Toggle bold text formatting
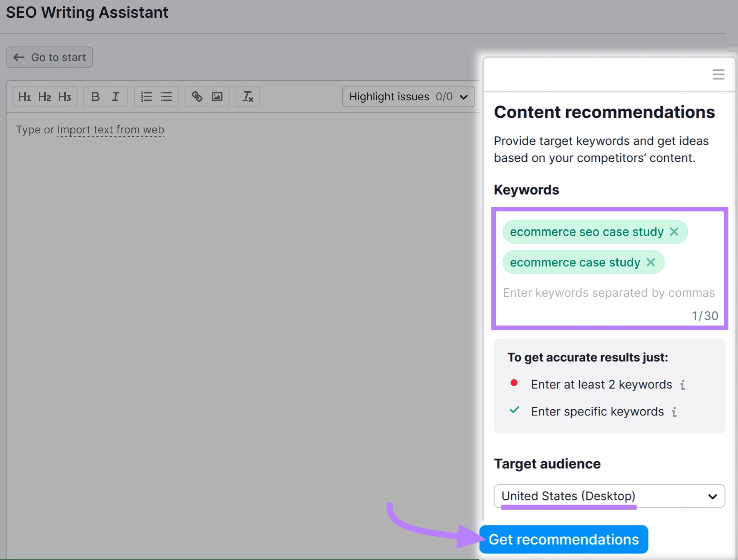The image size is (738, 560). [94, 96]
